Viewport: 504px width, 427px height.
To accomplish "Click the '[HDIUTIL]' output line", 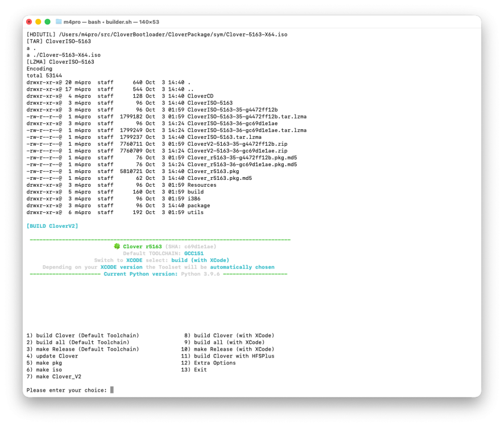I will coord(157,34).
